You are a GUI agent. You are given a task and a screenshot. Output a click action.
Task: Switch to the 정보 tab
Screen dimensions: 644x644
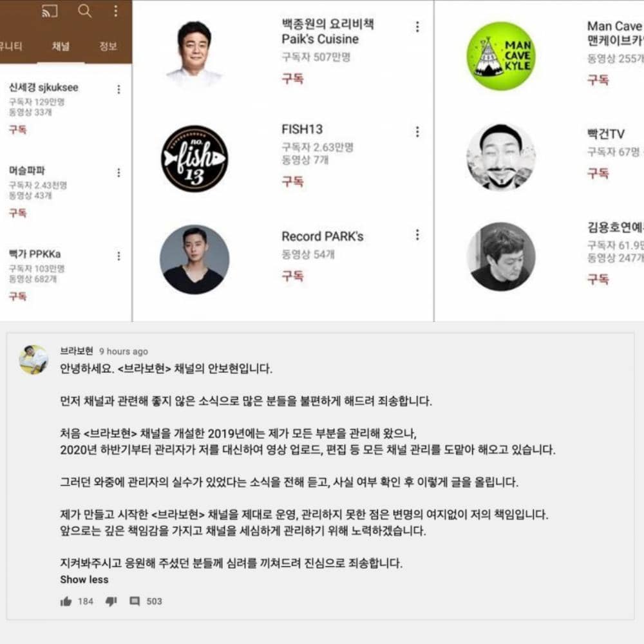click(x=108, y=46)
